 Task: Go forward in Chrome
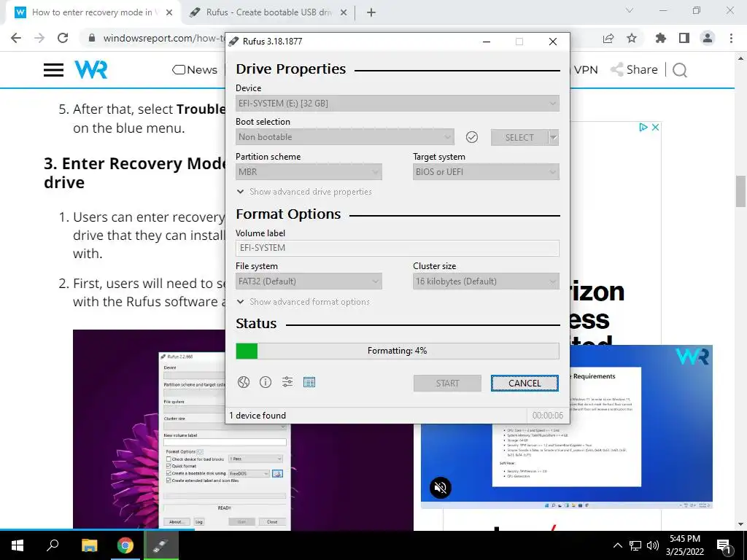(39, 38)
